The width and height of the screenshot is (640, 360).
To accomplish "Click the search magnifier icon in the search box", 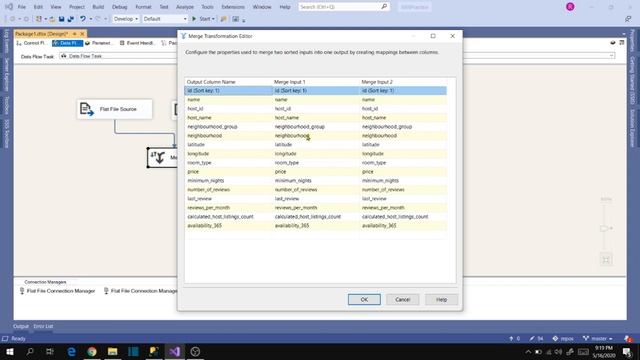I will (x=384, y=7).
